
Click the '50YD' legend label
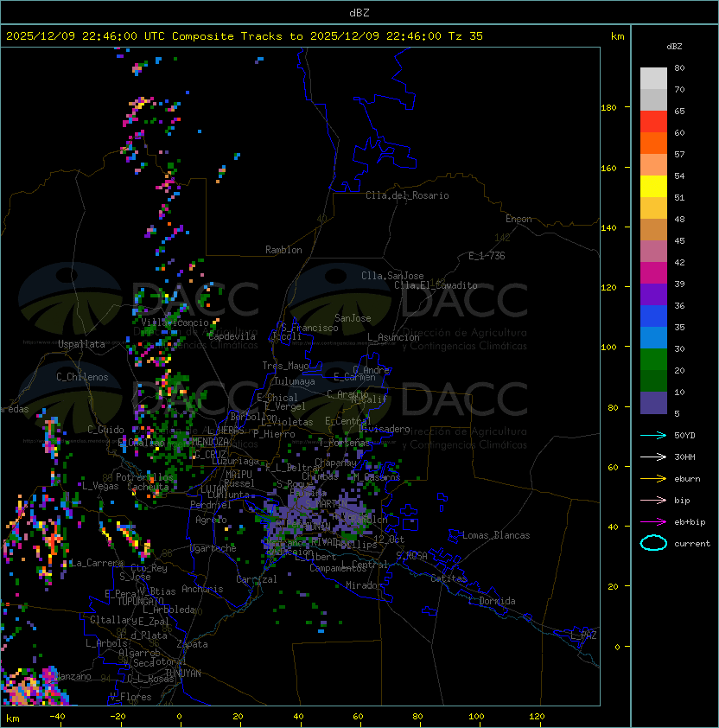click(x=684, y=435)
